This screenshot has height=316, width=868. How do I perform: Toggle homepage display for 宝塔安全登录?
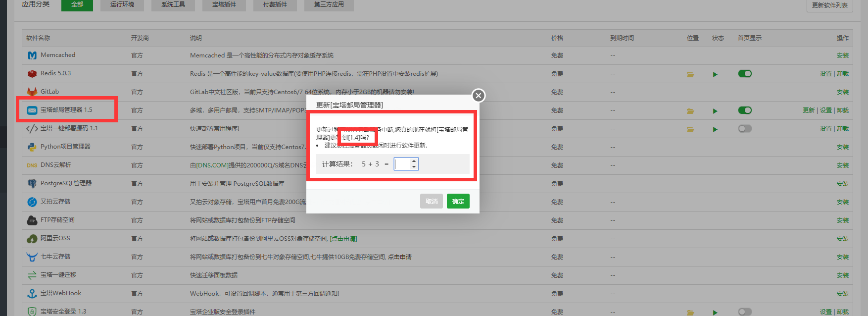(745, 312)
